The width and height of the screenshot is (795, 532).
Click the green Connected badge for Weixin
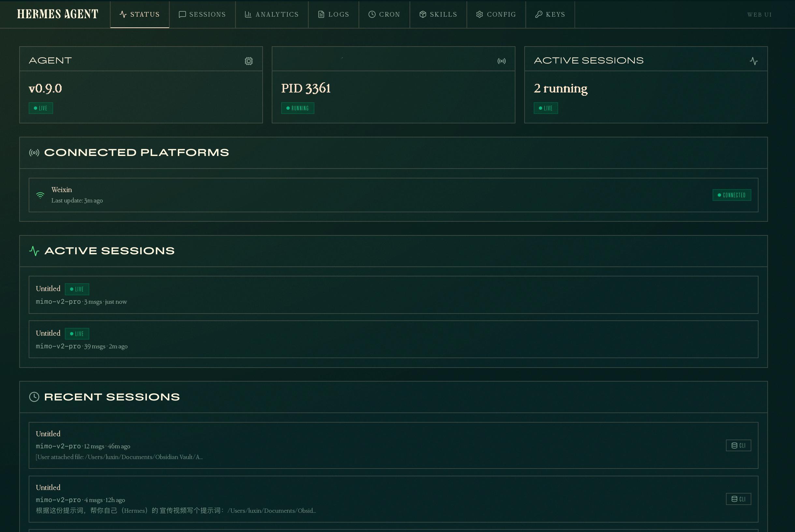[x=731, y=195]
